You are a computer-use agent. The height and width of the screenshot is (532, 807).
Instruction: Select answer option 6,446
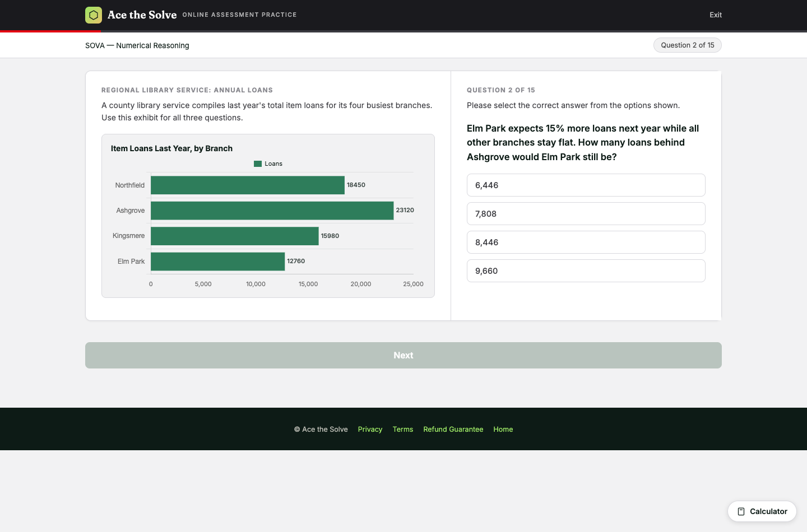586,185
